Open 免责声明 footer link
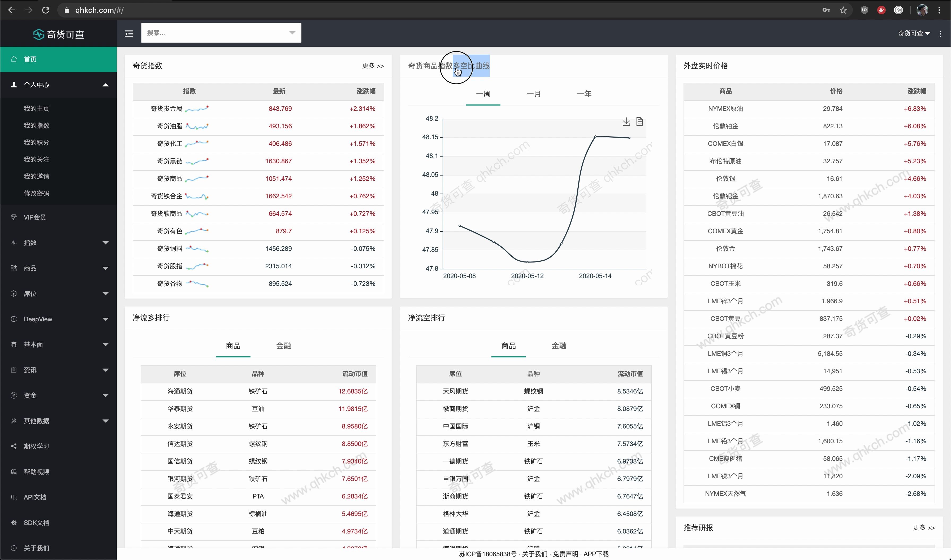951x560 pixels. 565,554
